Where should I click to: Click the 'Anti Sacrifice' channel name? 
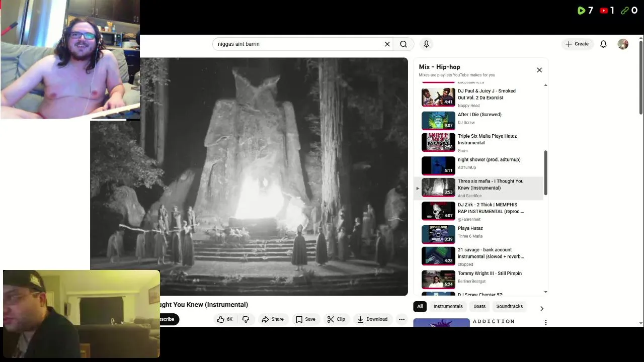coord(469,196)
